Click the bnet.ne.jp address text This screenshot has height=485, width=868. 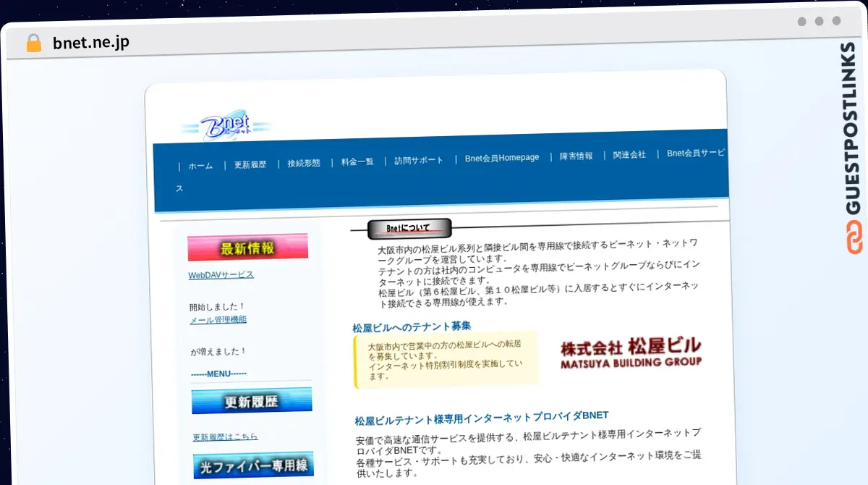click(91, 43)
